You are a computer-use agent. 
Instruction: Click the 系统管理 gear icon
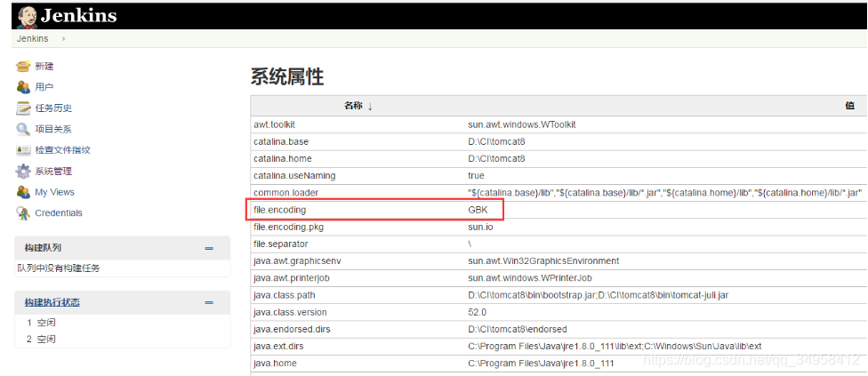pos(23,172)
